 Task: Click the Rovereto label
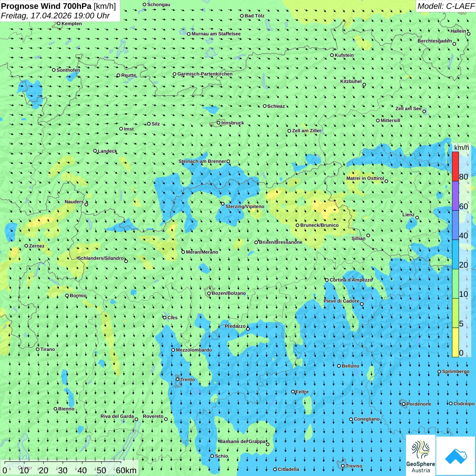coord(153,416)
